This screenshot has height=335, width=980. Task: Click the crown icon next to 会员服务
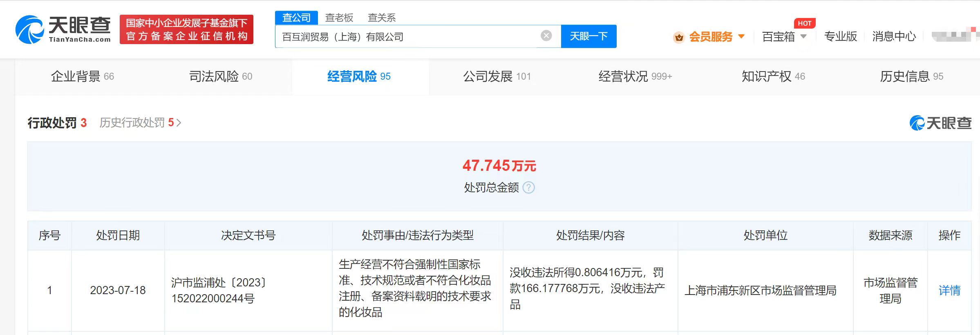click(x=679, y=37)
